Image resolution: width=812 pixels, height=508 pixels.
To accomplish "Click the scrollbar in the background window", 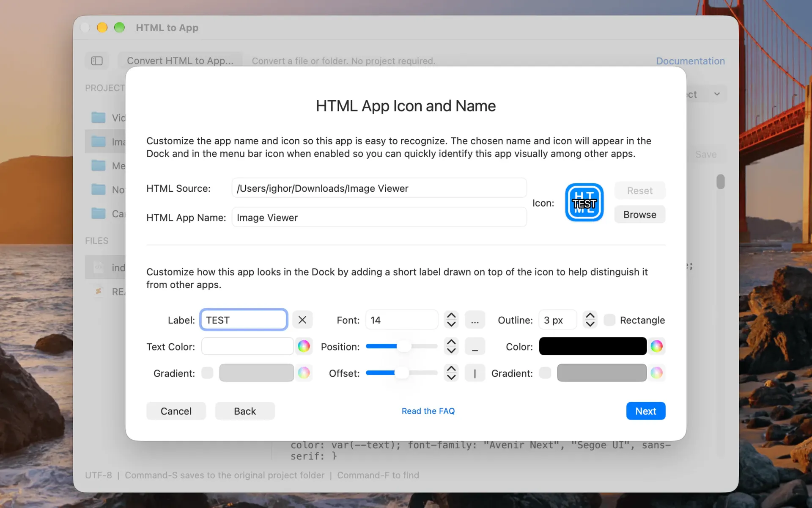I will tap(720, 182).
